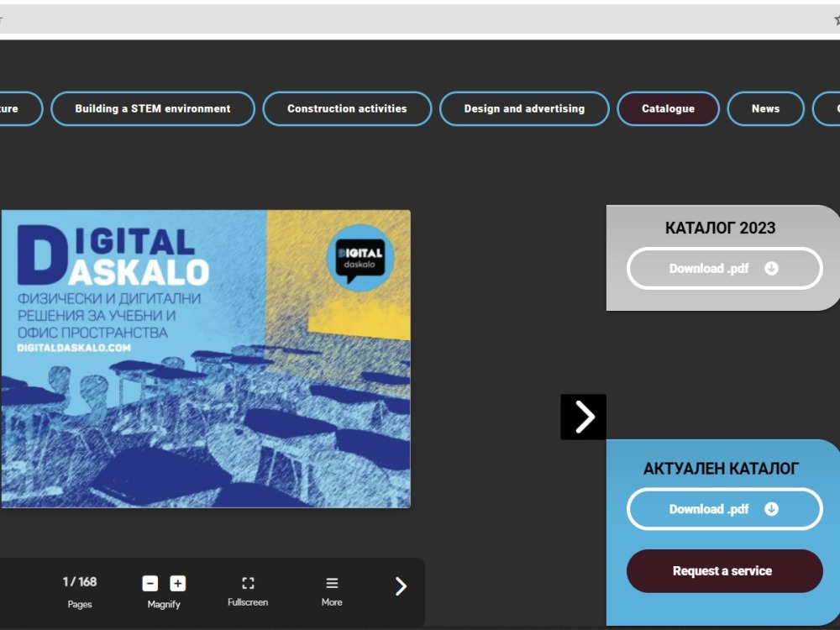
Task: Open the Construction activities page
Action: point(347,108)
